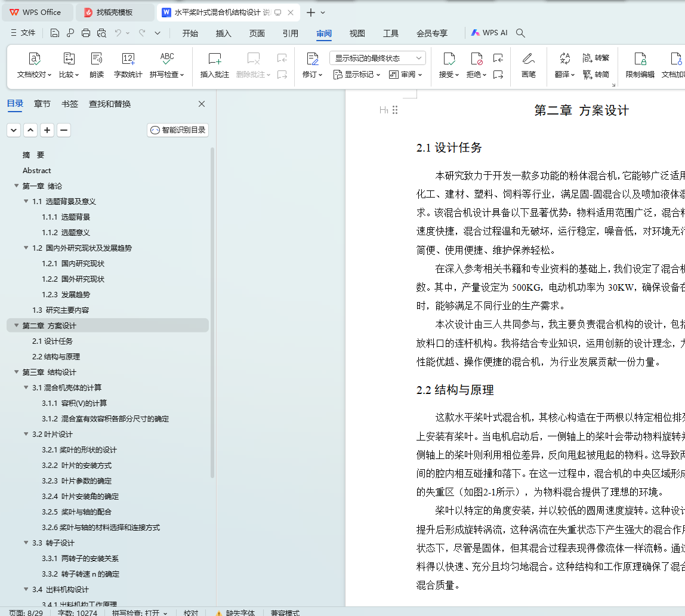
Task: Open the 审阅 pane dropdown
Action: [x=406, y=75]
